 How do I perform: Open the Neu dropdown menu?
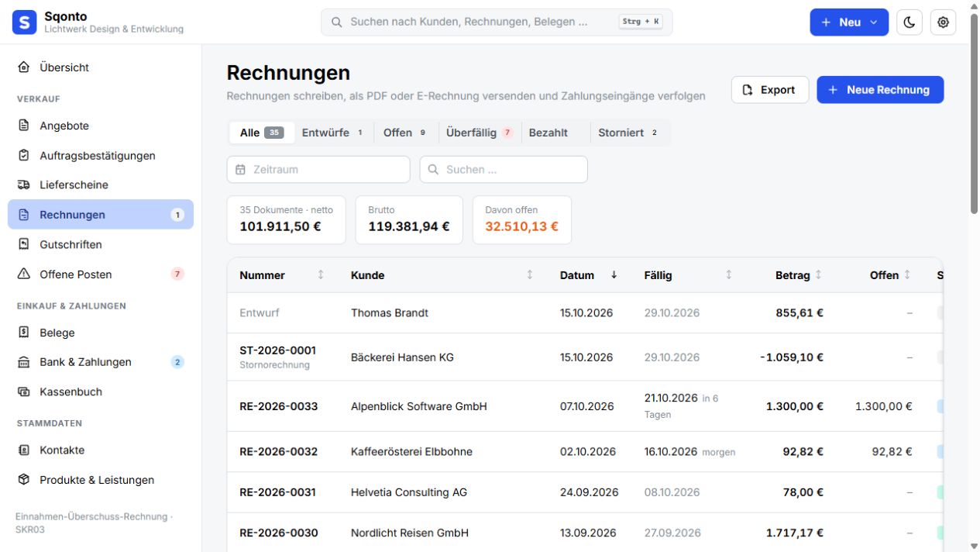tap(849, 22)
